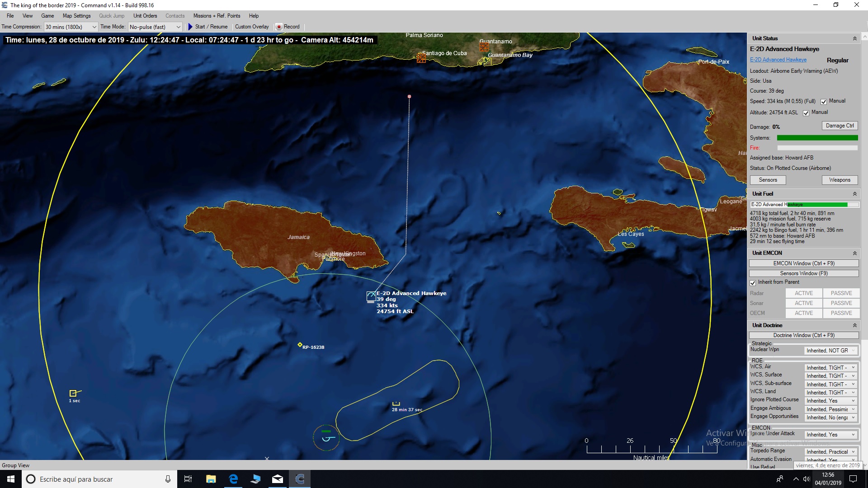Click the green Systems health bar
Screen dimensions: 868x488
[817, 137]
